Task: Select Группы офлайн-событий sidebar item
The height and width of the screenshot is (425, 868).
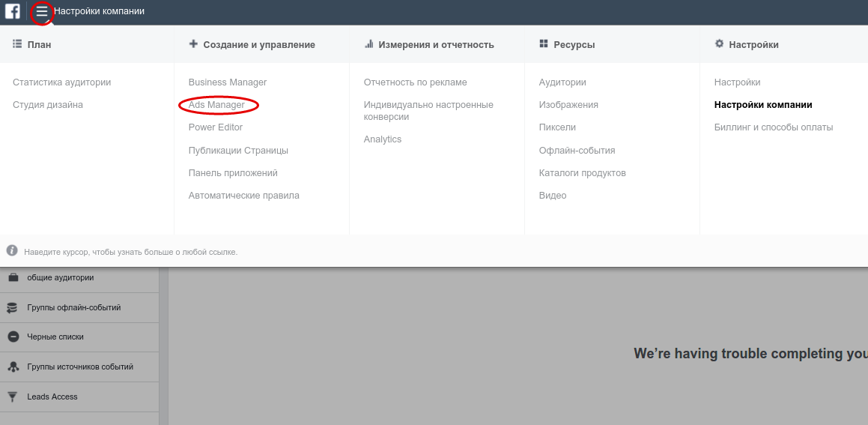Action: click(79, 307)
